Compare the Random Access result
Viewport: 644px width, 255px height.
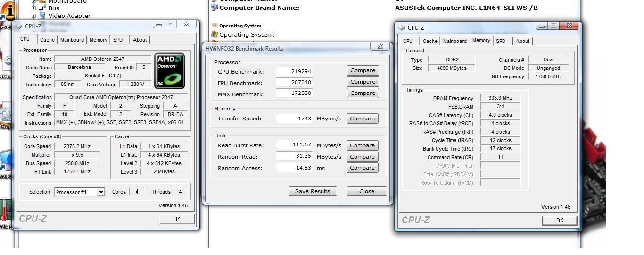click(x=362, y=168)
